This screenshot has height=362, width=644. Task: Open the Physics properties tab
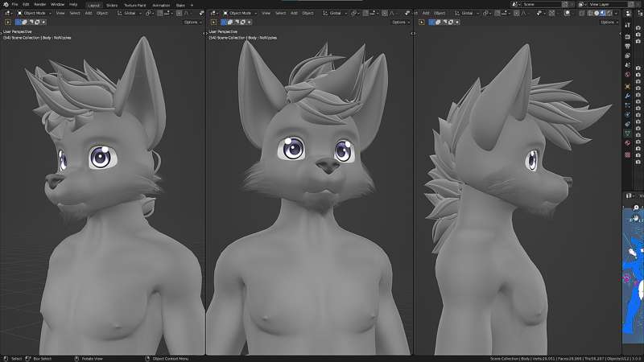pos(628,114)
